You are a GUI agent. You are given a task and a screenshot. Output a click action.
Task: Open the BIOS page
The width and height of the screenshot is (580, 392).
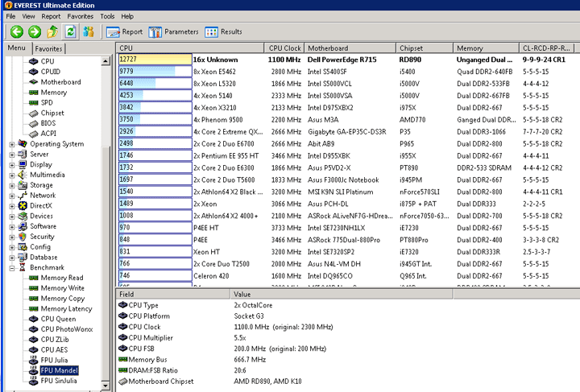[48, 123]
